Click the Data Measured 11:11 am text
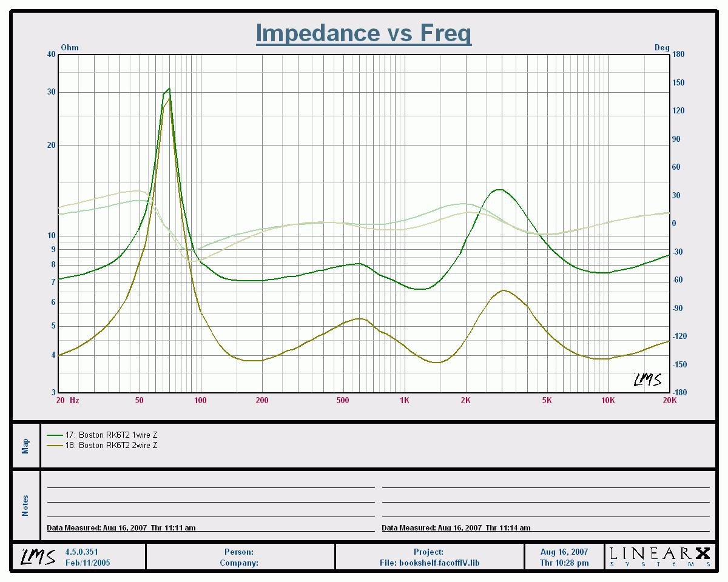 click(x=121, y=527)
